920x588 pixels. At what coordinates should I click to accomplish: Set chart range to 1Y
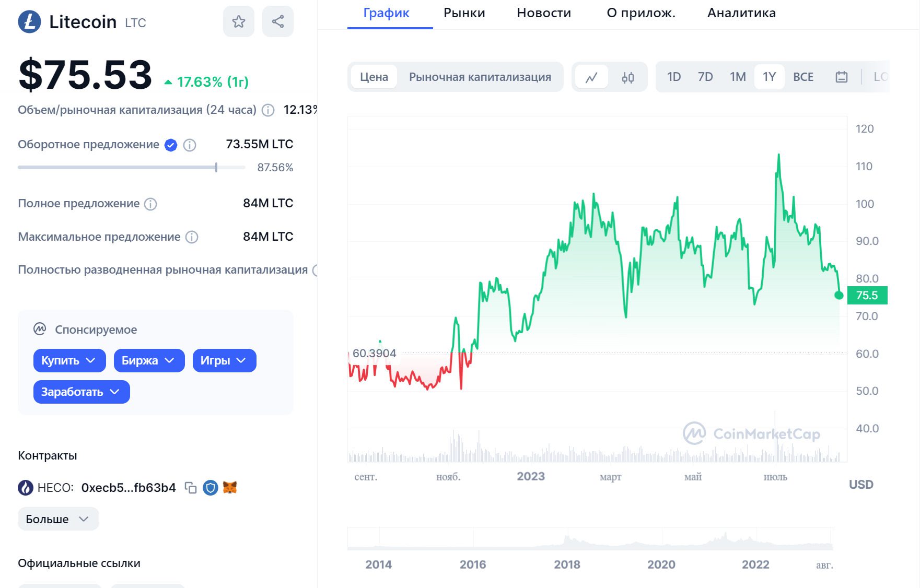[769, 77]
